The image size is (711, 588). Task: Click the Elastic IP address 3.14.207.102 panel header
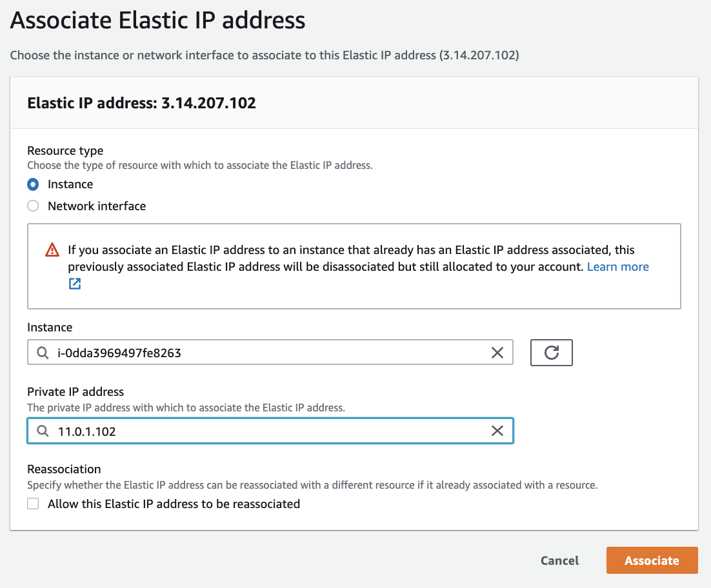point(141,103)
